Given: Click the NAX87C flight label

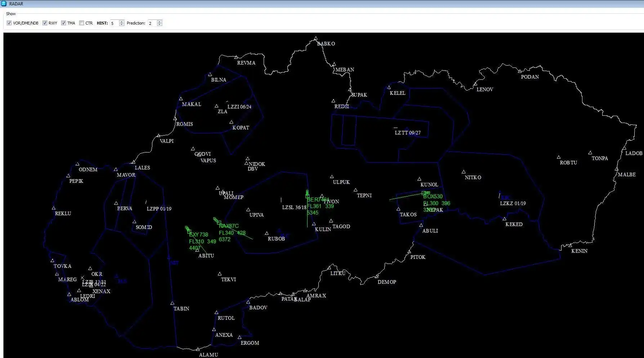Looking at the screenshot, I should pos(229,226).
